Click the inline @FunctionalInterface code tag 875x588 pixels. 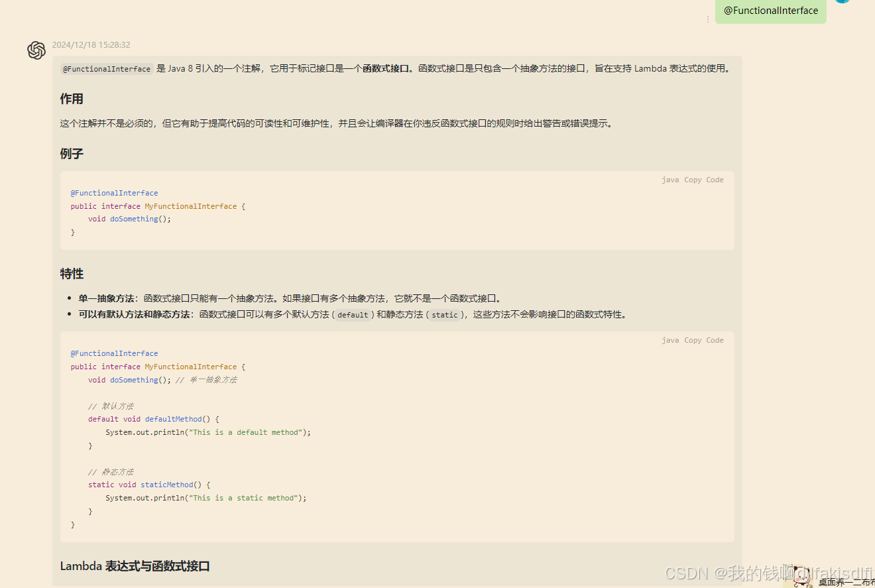(106, 68)
